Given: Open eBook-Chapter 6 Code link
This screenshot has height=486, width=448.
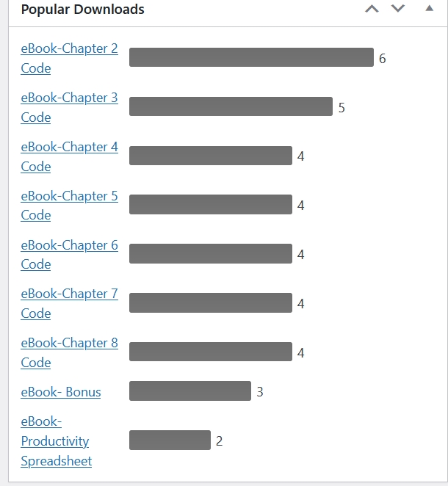Looking at the screenshot, I should (69, 245).
